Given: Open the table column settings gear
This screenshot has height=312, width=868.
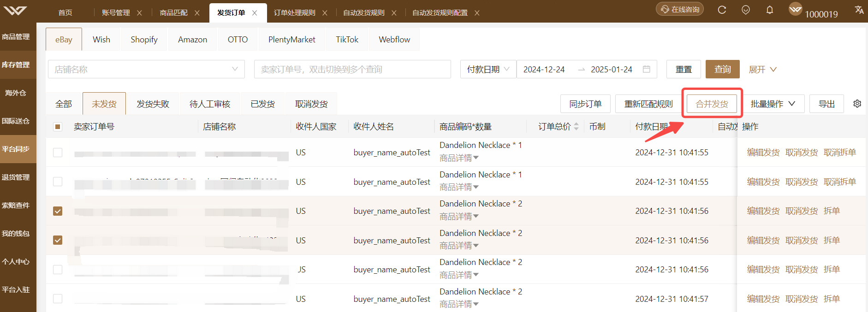Looking at the screenshot, I should pyautogui.click(x=857, y=104).
